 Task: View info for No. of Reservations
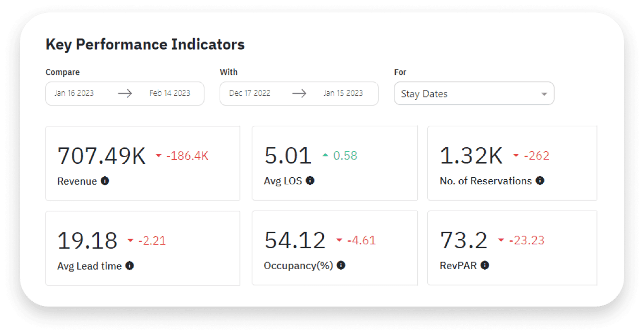click(540, 181)
